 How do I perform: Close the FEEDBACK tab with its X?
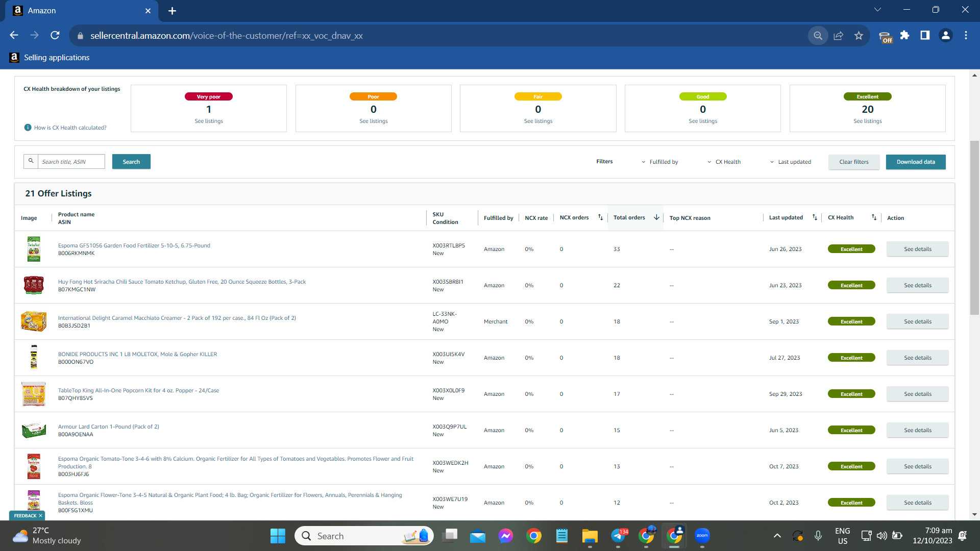(x=40, y=516)
